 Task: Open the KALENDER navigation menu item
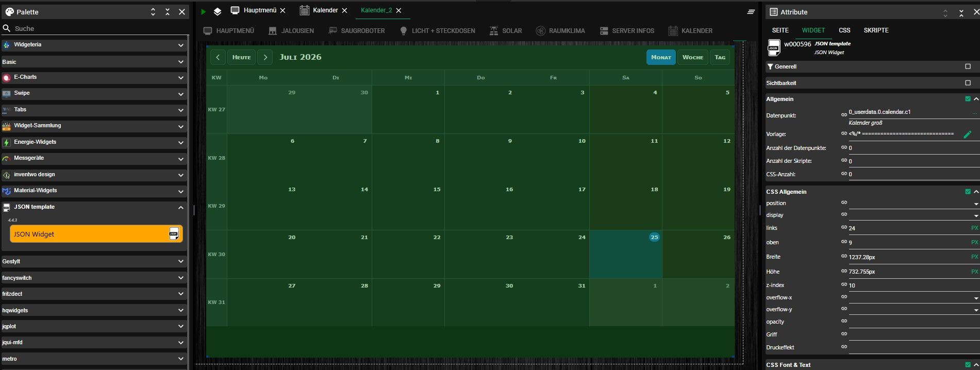pos(691,31)
